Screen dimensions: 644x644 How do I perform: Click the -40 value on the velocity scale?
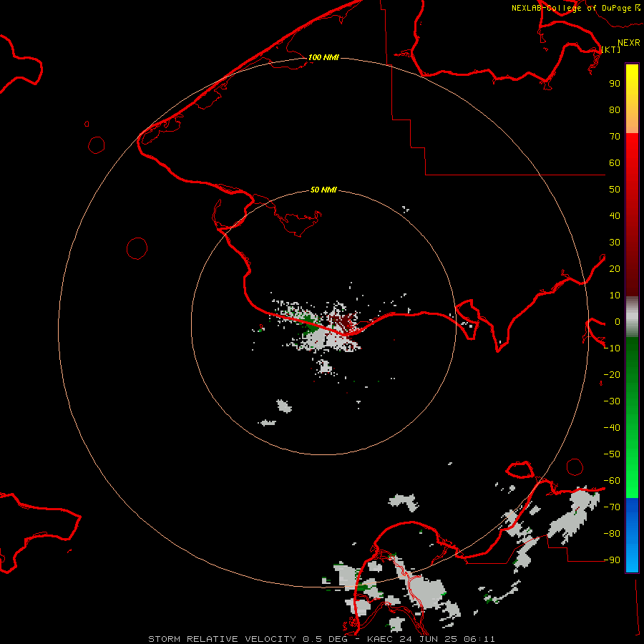pyautogui.click(x=612, y=428)
